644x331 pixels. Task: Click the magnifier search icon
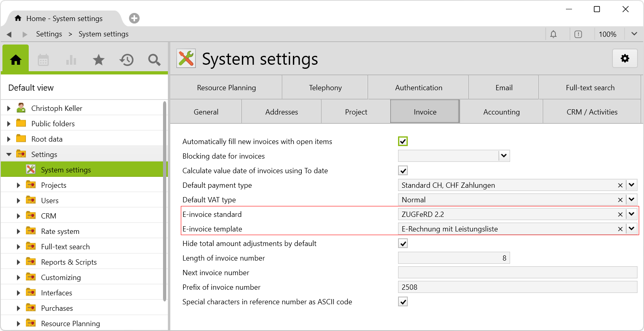tap(154, 60)
